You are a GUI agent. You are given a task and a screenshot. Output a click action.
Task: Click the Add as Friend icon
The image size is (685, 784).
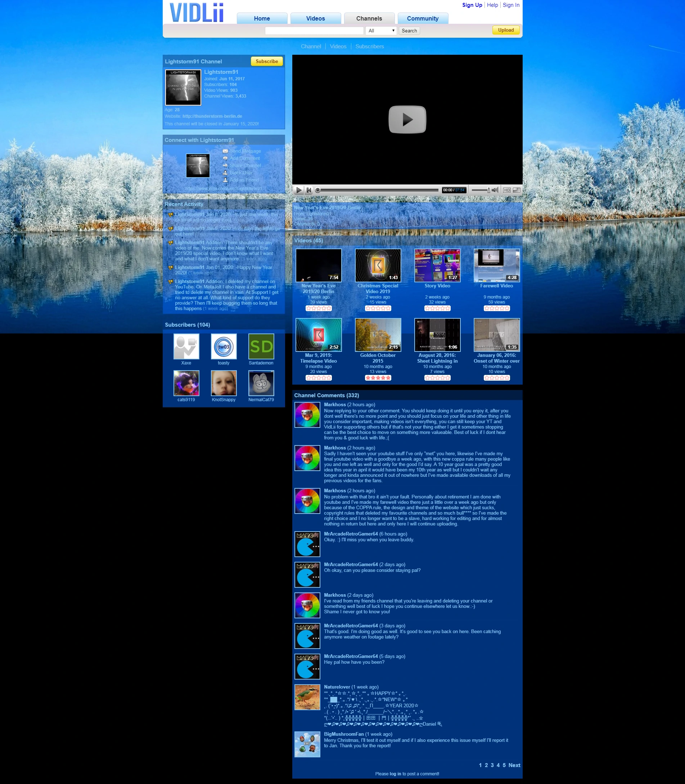[x=225, y=180]
